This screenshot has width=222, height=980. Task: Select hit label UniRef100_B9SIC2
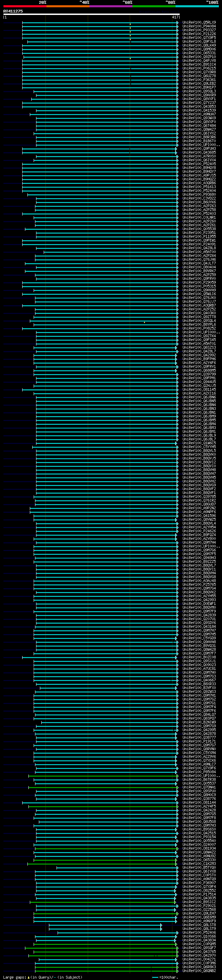[x=199, y=902]
